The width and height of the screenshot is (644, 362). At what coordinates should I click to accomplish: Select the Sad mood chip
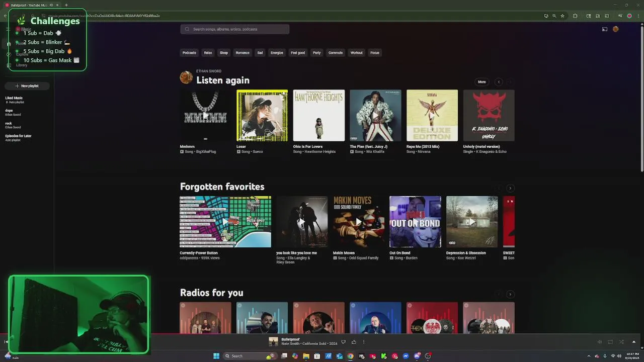click(x=260, y=53)
